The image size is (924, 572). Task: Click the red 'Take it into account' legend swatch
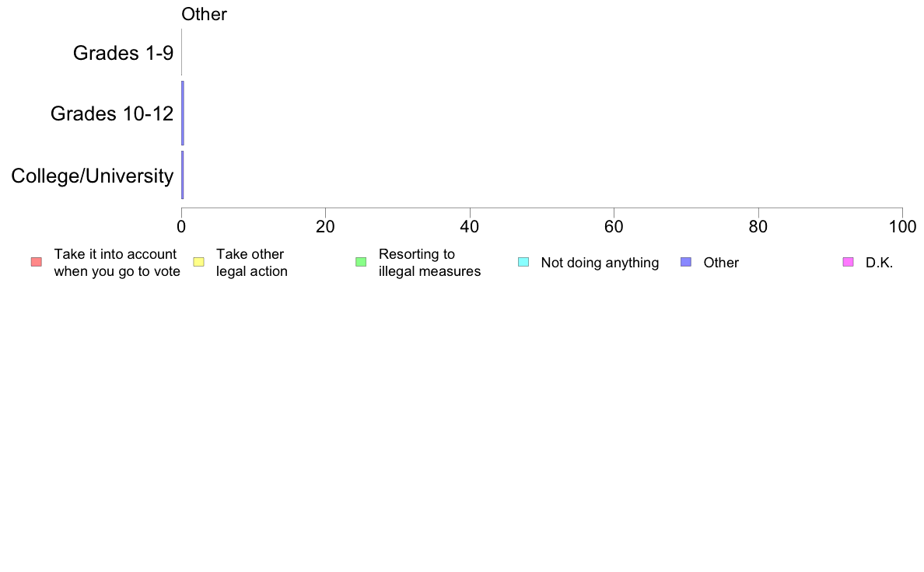37,262
